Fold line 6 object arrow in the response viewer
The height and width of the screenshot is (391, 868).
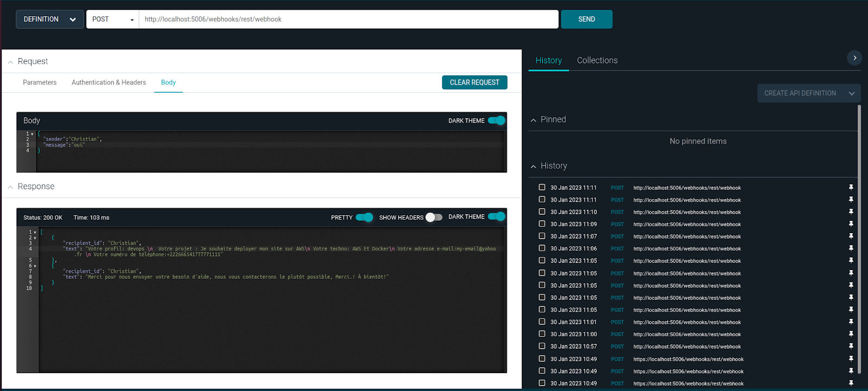(x=35, y=266)
